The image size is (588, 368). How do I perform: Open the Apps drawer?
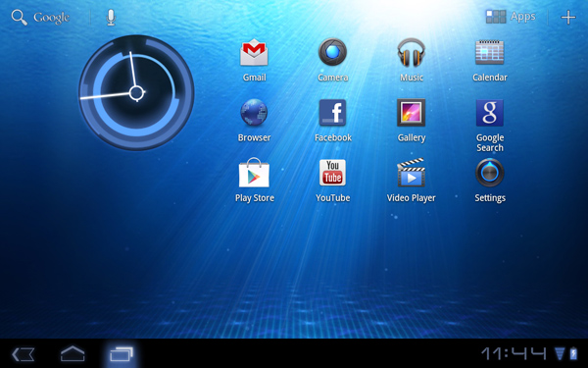(x=511, y=17)
